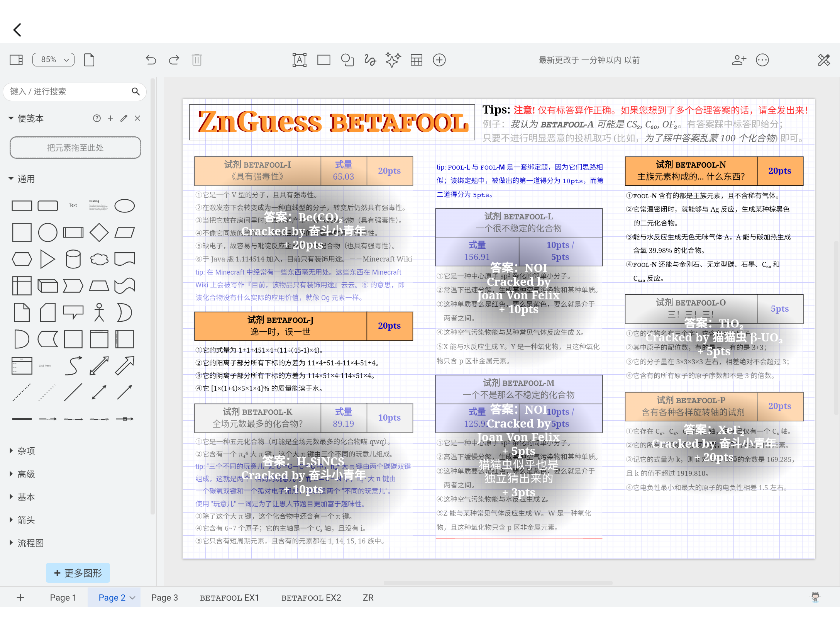
Task: Select the text insert tool
Action: 300,60
